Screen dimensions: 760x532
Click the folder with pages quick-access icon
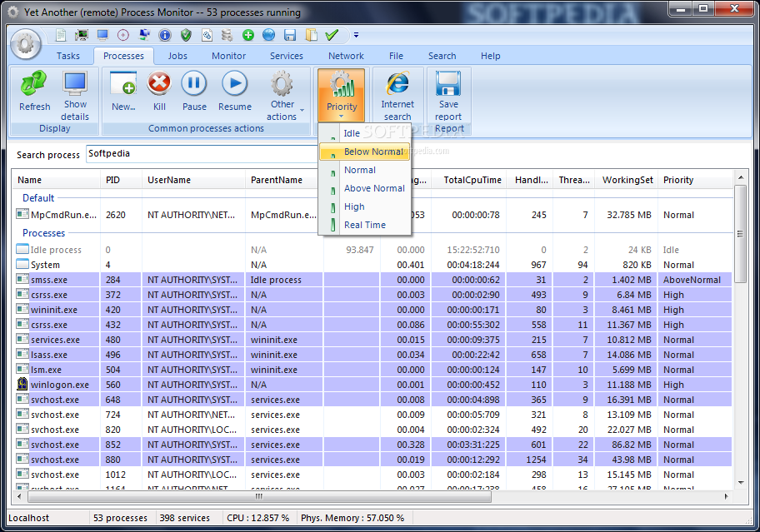(311, 35)
